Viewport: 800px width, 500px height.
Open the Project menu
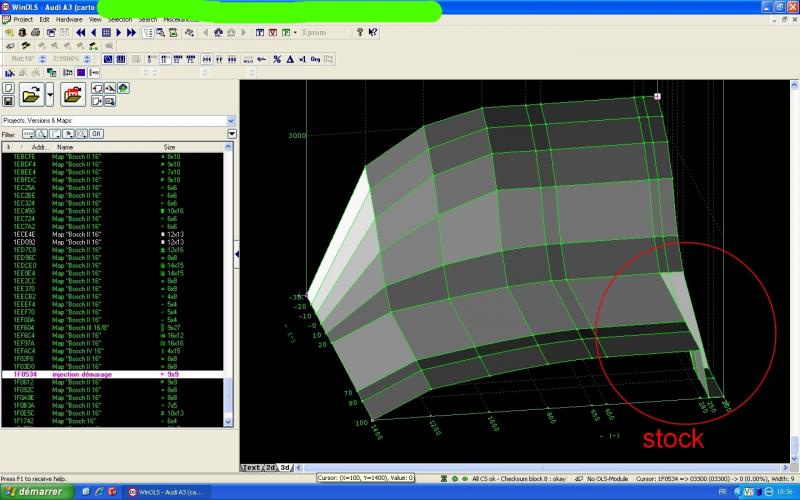click(x=23, y=19)
